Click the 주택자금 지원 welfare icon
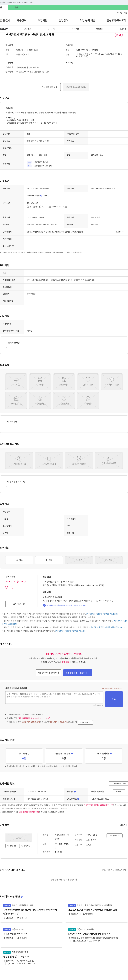Viewport: 128px width, 980px height. coord(16,401)
